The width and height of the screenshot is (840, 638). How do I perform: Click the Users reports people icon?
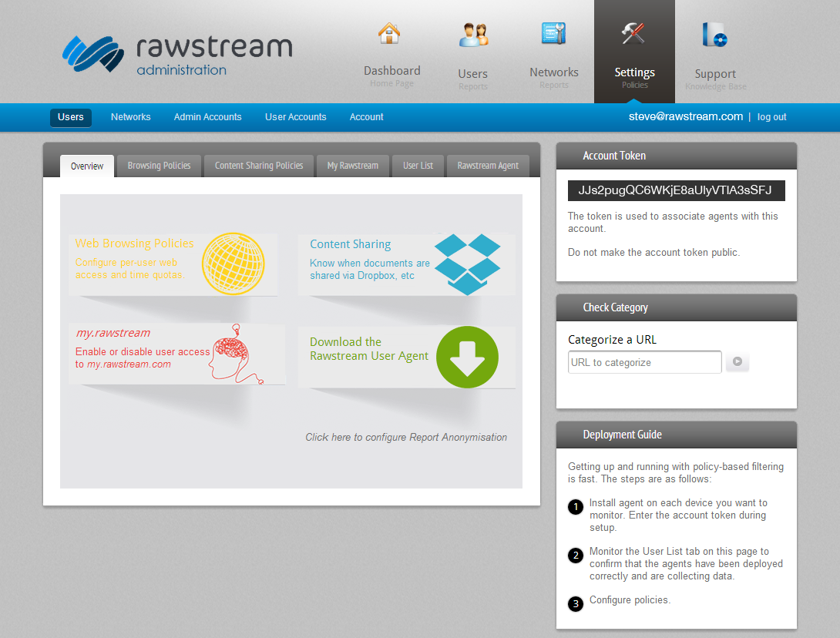473,35
